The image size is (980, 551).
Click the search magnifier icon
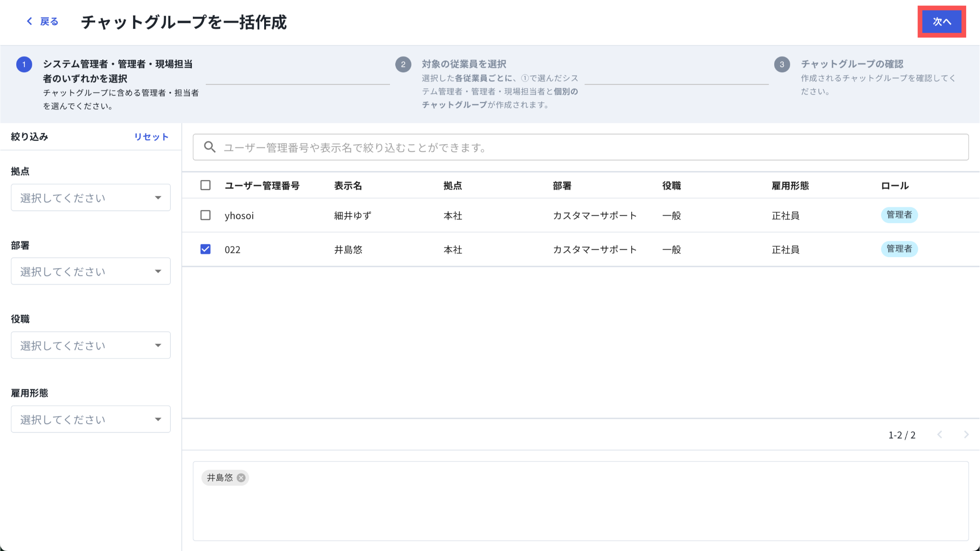pyautogui.click(x=210, y=147)
